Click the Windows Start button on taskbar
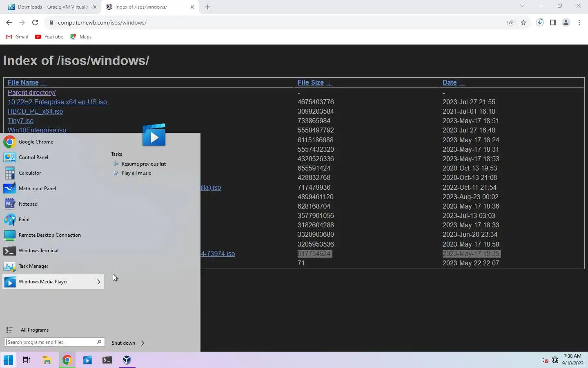This screenshot has height=368, width=588. [x=8, y=360]
